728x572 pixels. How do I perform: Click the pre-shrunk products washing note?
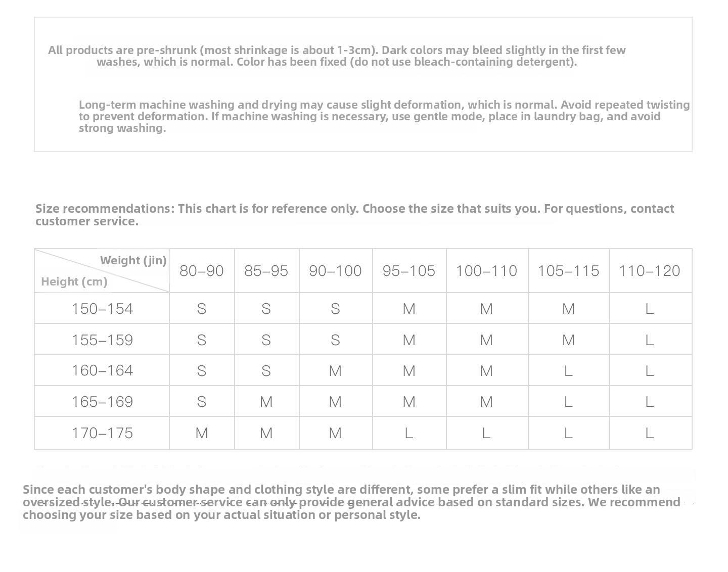[337, 56]
